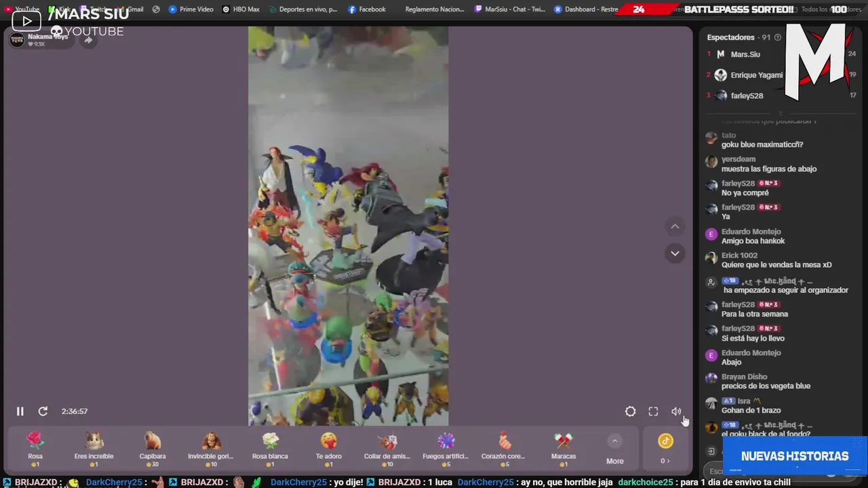Expand the gift list with More
Image resolution: width=868 pixels, height=488 pixels.
[614, 450]
